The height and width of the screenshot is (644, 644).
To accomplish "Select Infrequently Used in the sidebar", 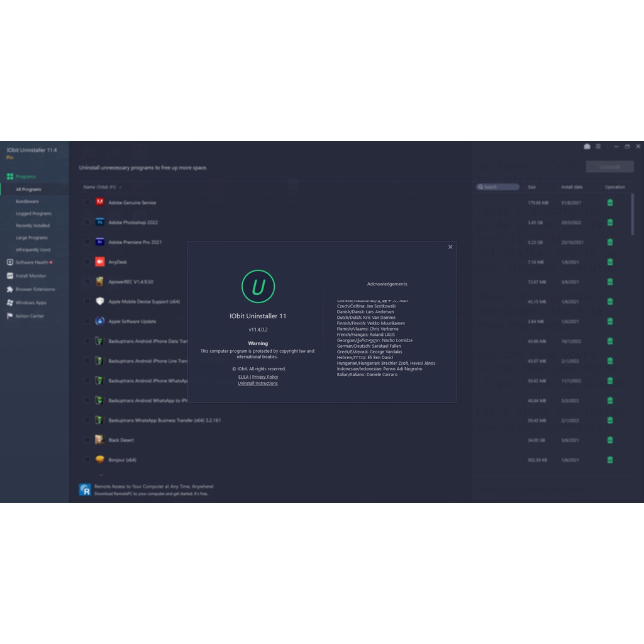I will 33,250.
